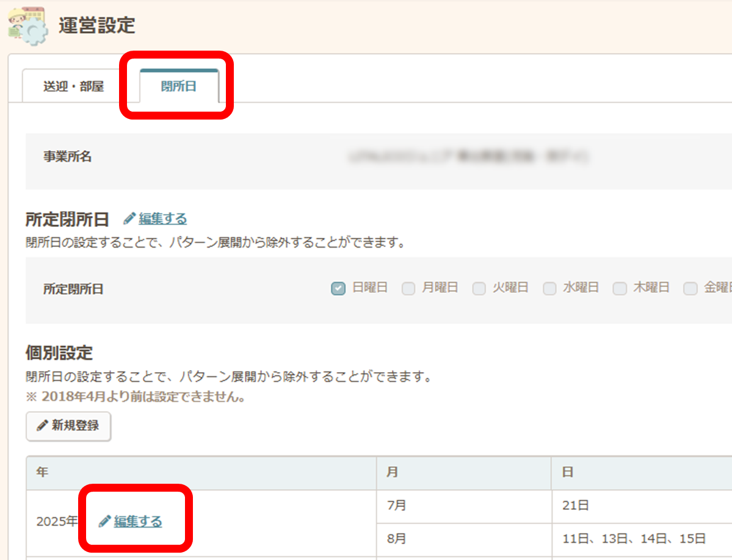Select the 8月 closed dates cell
The height and width of the screenshot is (560, 732).
pyautogui.click(x=641, y=539)
